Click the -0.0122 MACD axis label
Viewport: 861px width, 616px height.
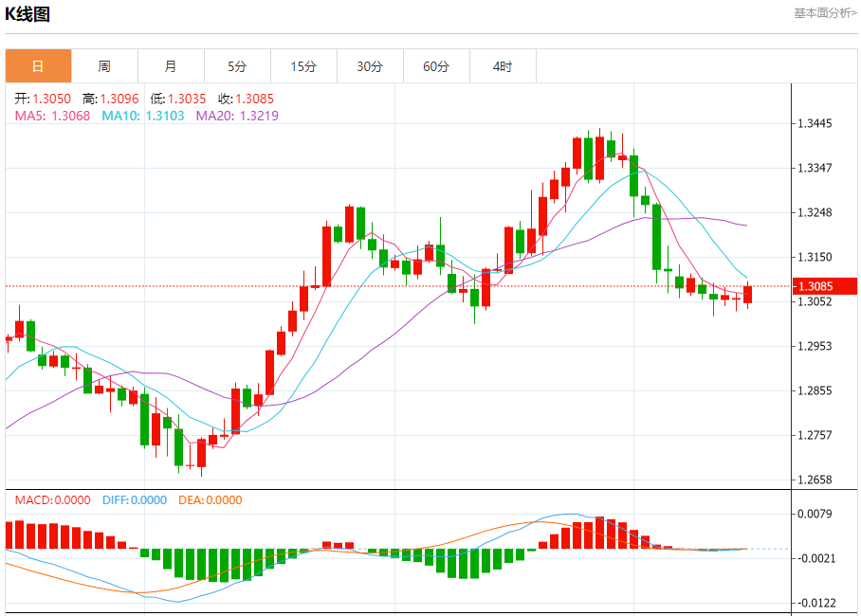point(815,603)
